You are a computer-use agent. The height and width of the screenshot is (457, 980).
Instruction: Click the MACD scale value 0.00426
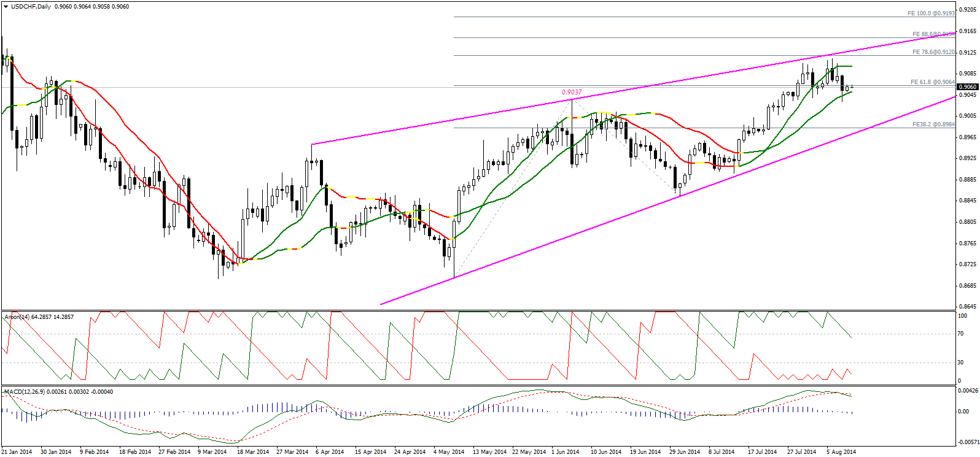(x=969, y=390)
